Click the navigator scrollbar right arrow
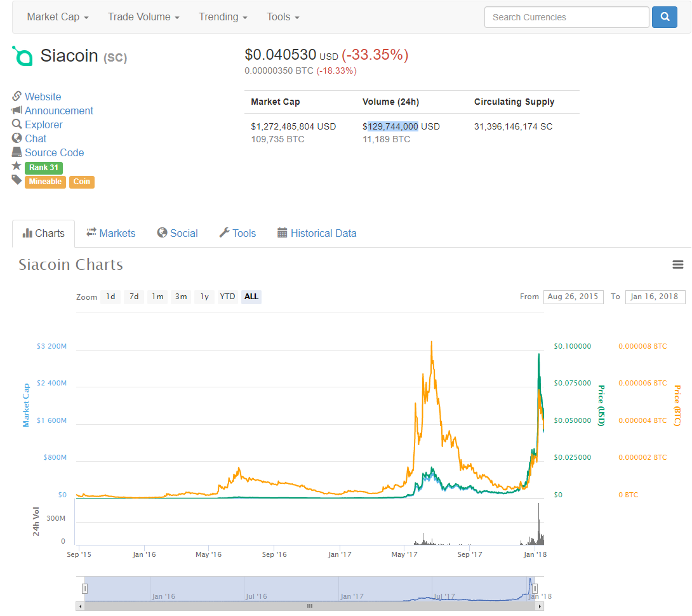The image size is (692, 616). pyautogui.click(x=539, y=606)
